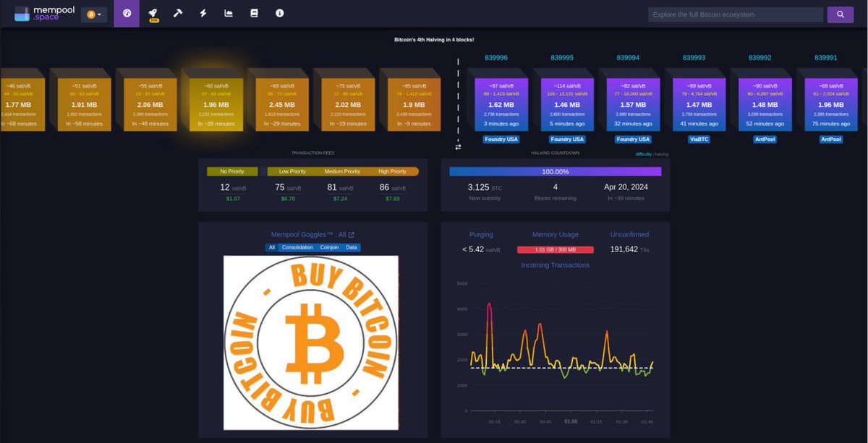This screenshot has height=443, width=868.
Task: Select the Data goggles filter
Action: tap(352, 247)
